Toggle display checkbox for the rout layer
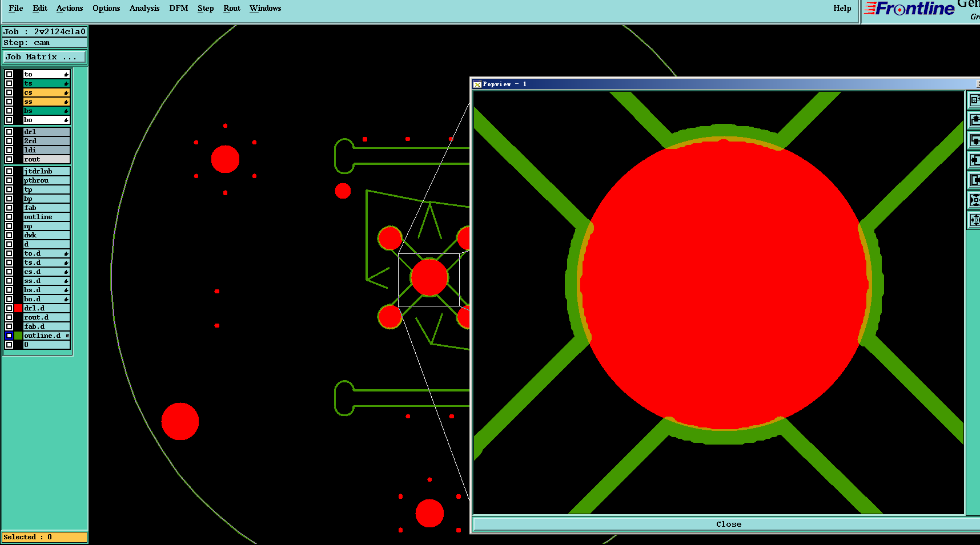The width and height of the screenshot is (980, 545). point(9,159)
